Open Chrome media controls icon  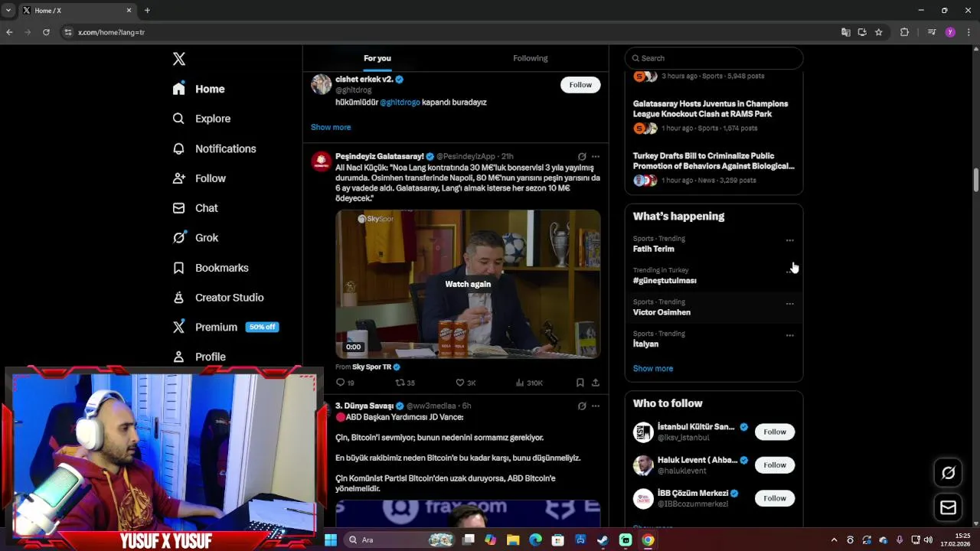(932, 32)
